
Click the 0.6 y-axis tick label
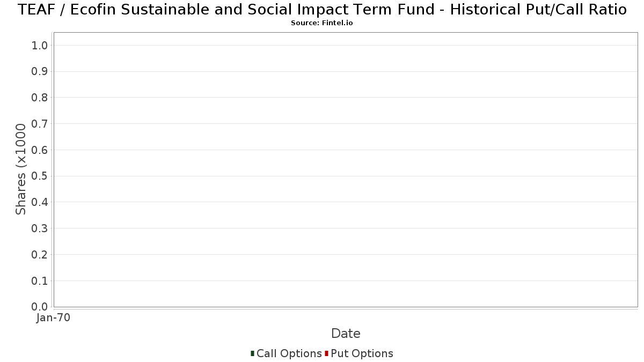[x=40, y=150]
